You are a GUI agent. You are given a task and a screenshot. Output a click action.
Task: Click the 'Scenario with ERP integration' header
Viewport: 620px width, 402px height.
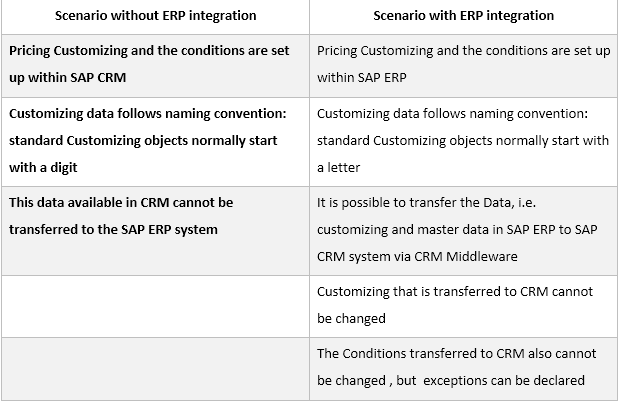pos(463,16)
